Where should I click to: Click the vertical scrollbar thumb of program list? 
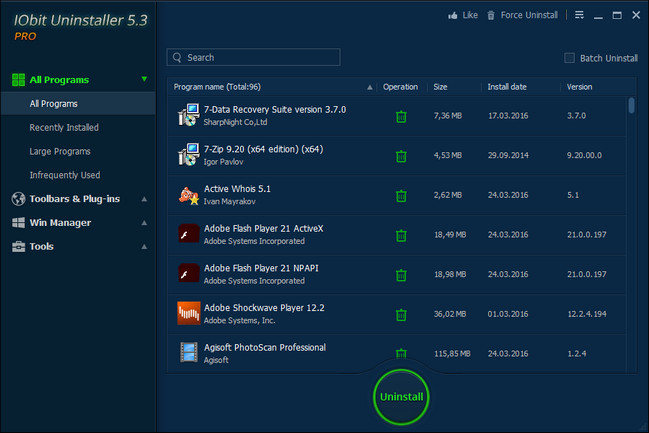coord(631,105)
